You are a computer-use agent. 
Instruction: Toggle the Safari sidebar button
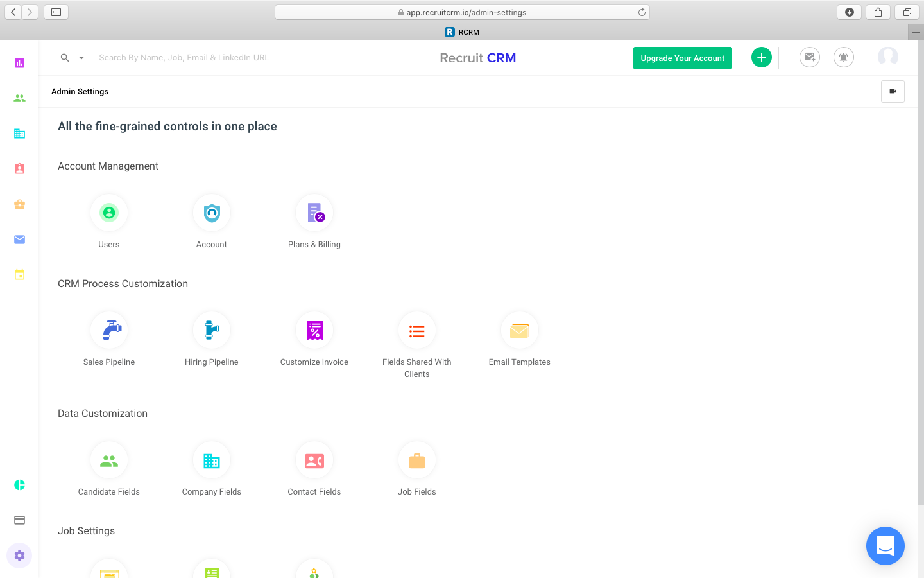pos(56,12)
